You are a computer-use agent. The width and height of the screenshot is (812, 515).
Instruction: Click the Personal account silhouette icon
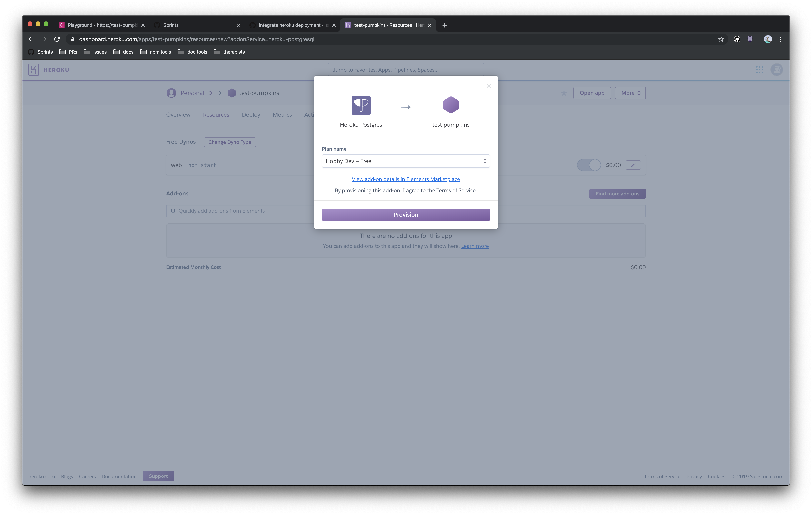[172, 93]
